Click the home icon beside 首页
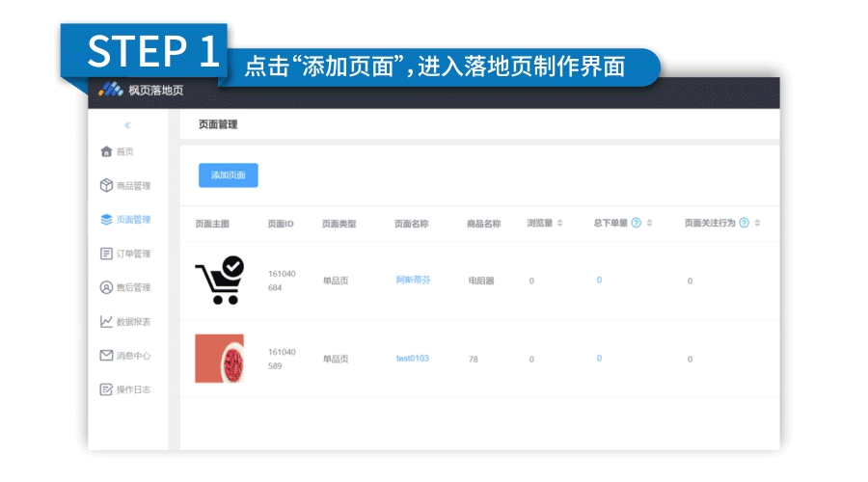 pyautogui.click(x=106, y=151)
